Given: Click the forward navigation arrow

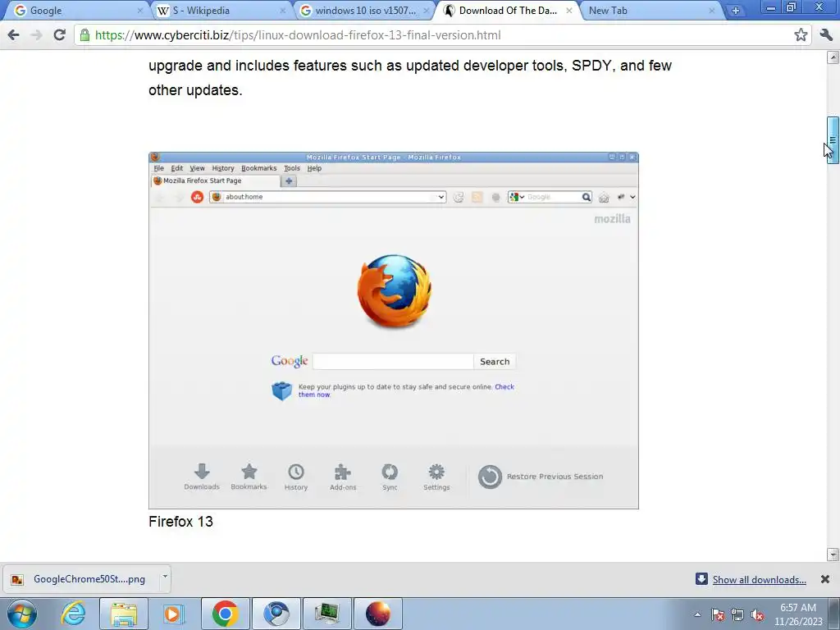Looking at the screenshot, I should click(x=36, y=34).
